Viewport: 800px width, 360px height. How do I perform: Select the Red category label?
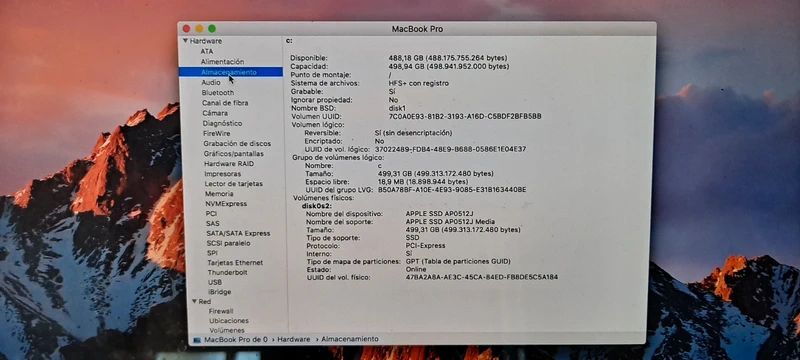[x=205, y=302]
